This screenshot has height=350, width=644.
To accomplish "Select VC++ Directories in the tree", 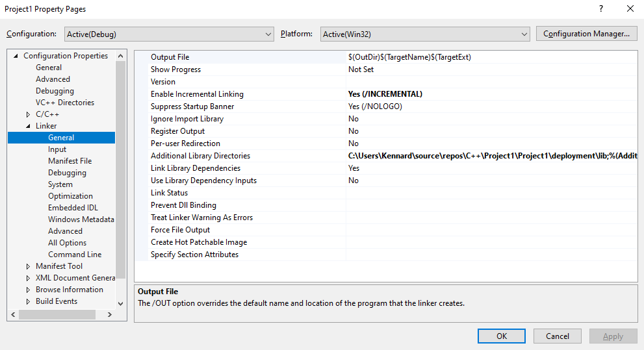I will point(64,103).
